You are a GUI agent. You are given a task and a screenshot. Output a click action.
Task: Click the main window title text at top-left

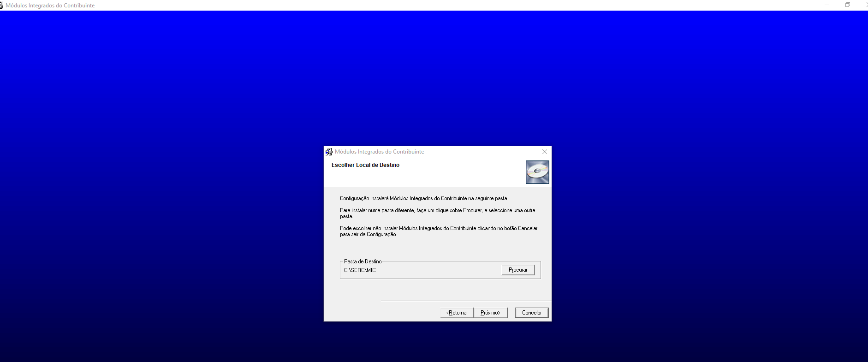pyautogui.click(x=50, y=6)
